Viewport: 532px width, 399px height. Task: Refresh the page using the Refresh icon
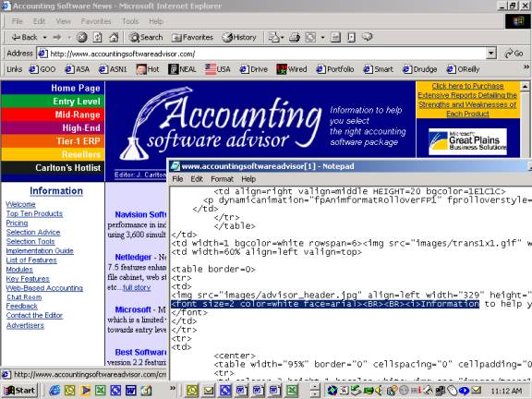(x=98, y=37)
